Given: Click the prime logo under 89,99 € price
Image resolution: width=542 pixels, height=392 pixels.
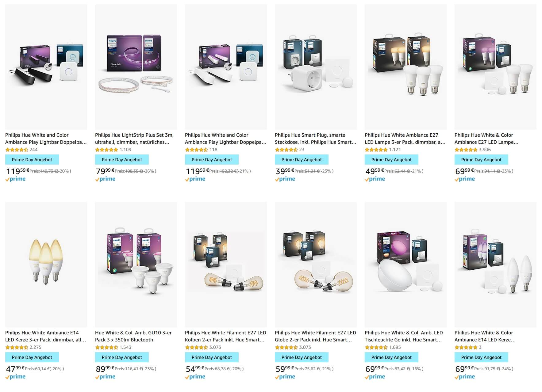Looking at the screenshot, I should (x=105, y=377).
